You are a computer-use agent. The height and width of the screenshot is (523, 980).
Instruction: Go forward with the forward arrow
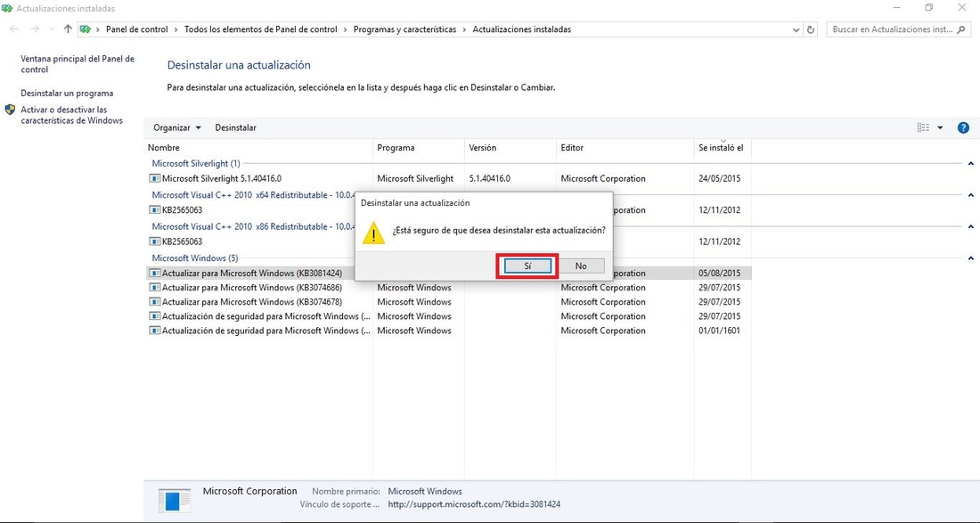[35, 29]
